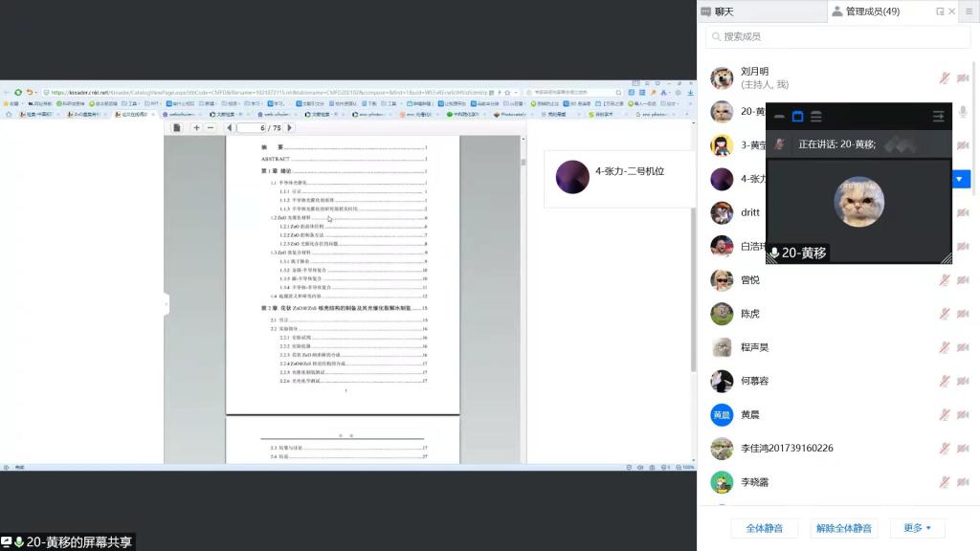Go to previous page in document viewer

pos(230,127)
